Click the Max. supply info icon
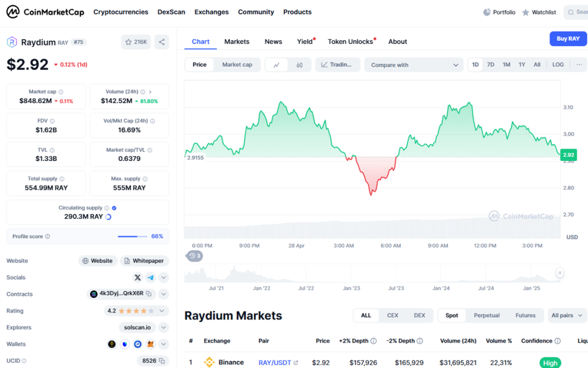Image resolution: width=588 pixels, height=368 pixels. tap(145, 179)
